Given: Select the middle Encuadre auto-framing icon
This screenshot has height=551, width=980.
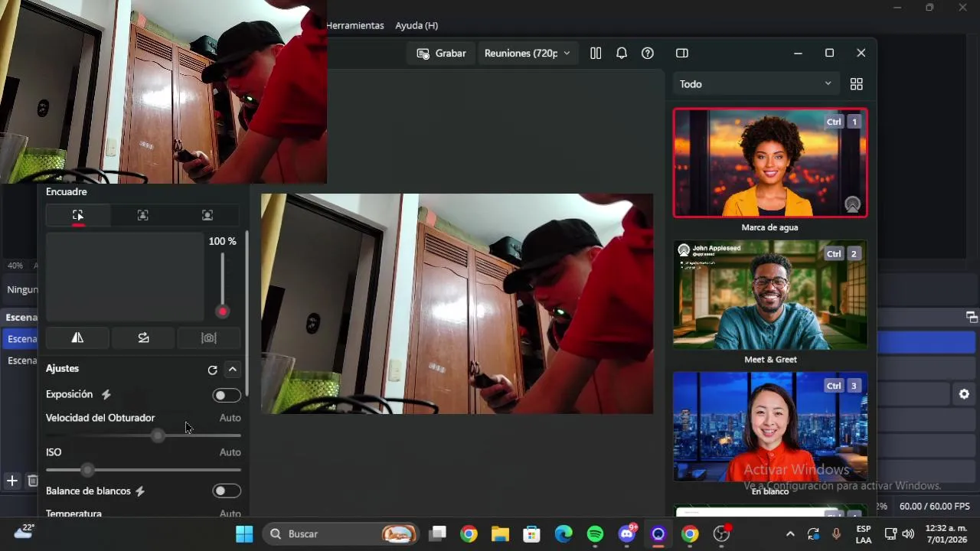Looking at the screenshot, I should point(143,215).
